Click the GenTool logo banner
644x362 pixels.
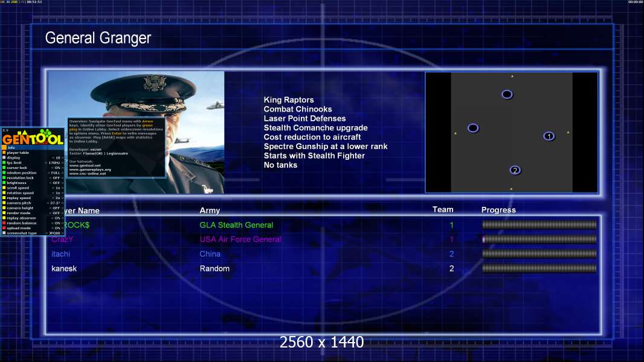[x=33, y=137]
